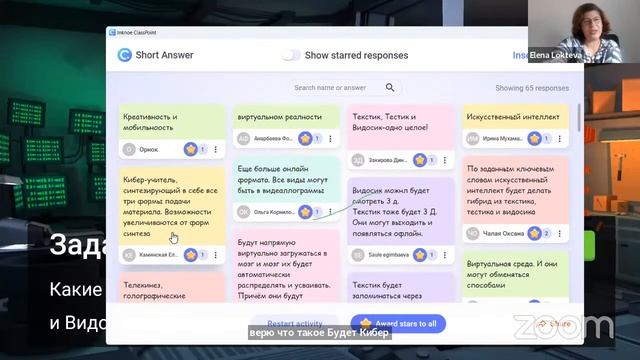Star Каминская Ел... response card
This screenshot has height=360, width=640.
(190, 255)
